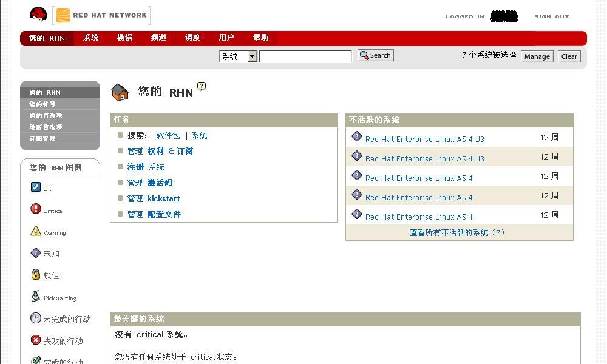The height and width of the screenshot is (364, 607).
Task: Click the OK checkmark legend icon
Action: click(36, 187)
